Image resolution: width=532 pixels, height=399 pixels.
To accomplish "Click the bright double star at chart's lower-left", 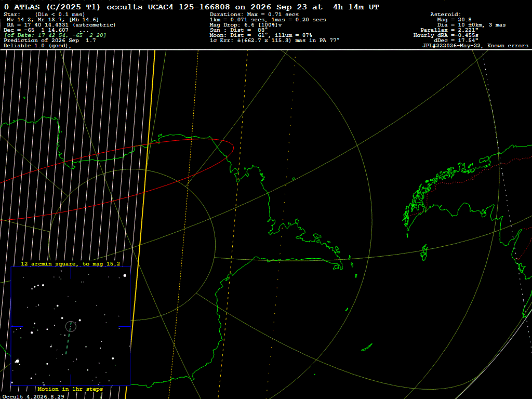I will tap(17, 361).
